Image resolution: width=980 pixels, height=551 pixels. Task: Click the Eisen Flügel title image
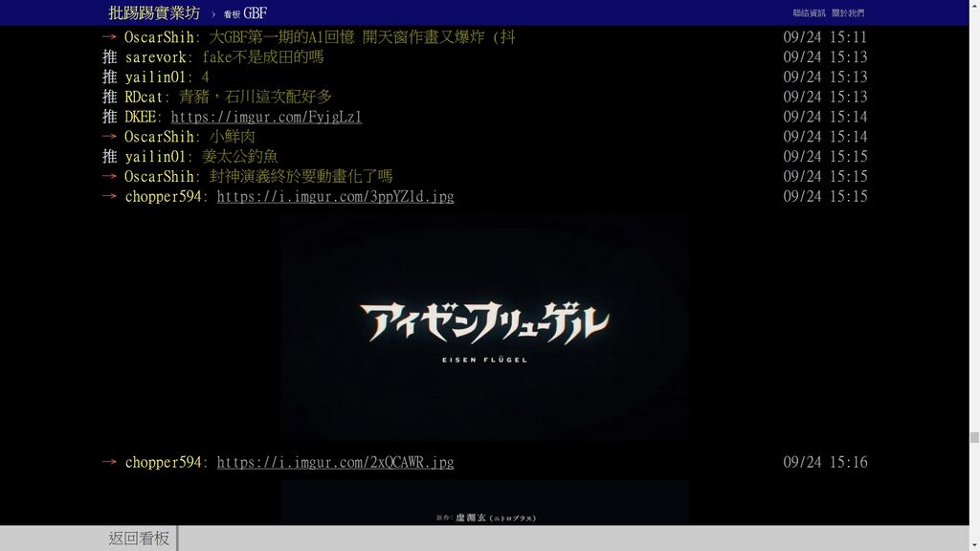coord(484,328)
